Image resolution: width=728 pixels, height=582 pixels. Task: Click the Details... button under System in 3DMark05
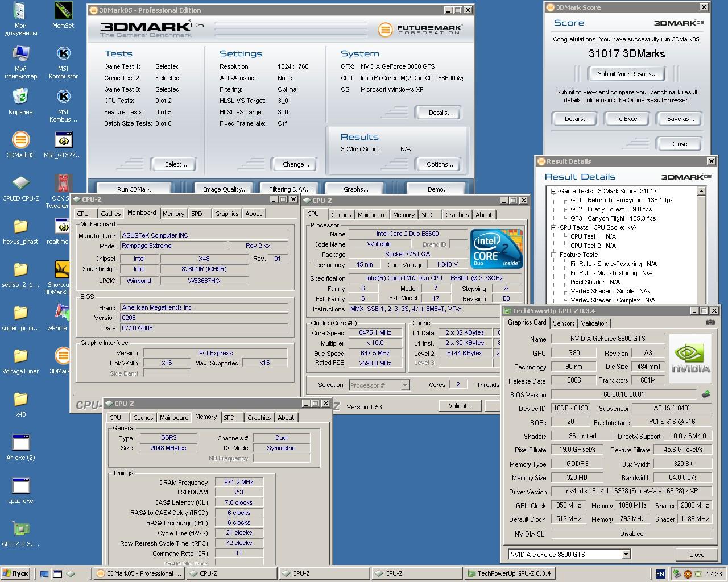[440, 113]
